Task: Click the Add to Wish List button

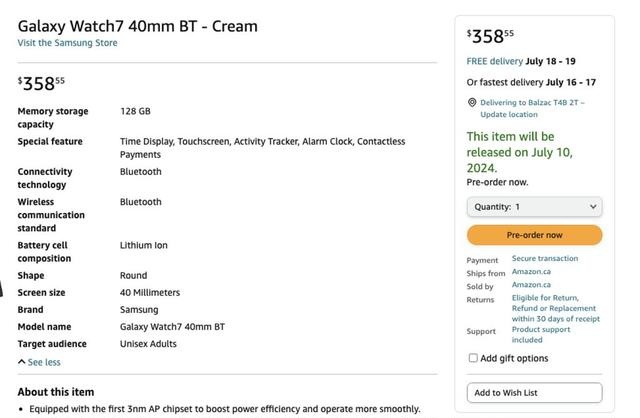Action: tap(534, 393)
